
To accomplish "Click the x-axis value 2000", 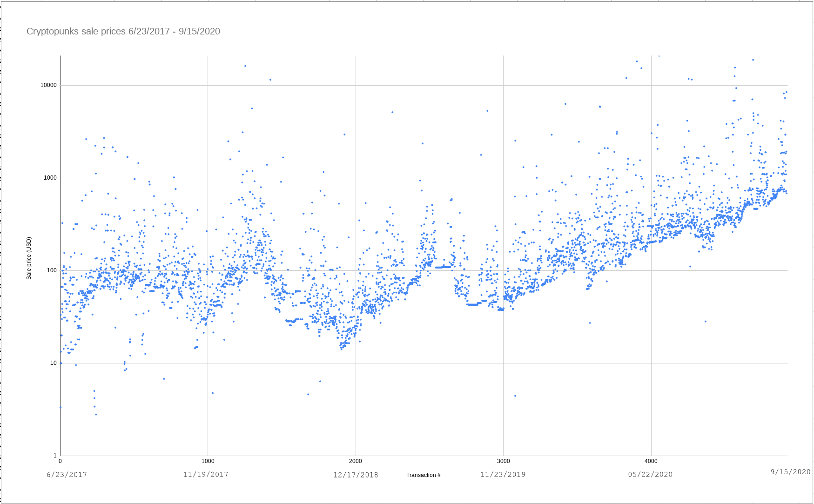I will tap(356, 461).
